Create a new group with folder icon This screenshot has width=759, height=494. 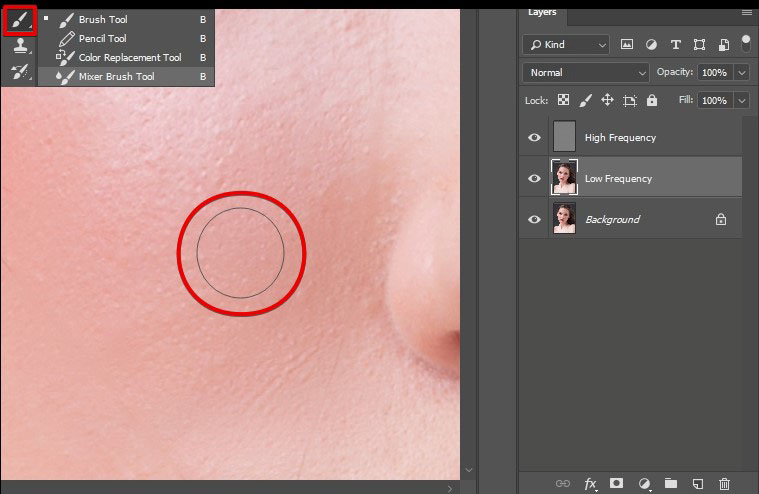(671, 483)
